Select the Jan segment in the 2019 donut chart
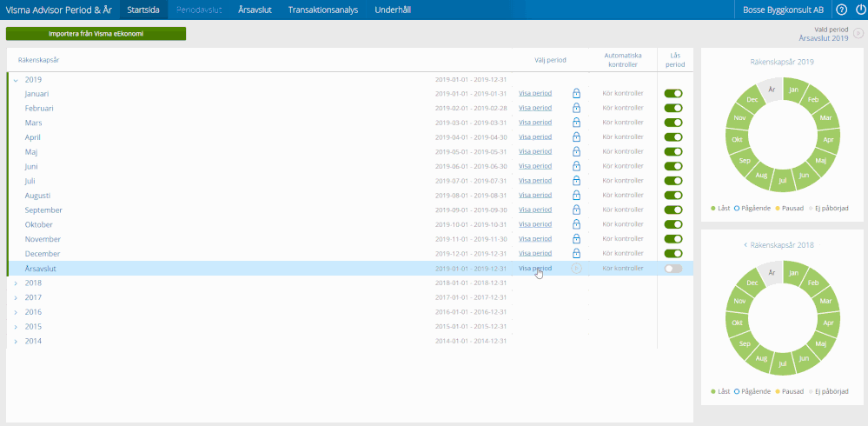This screenshot has height=426, width=868. point(792,90)
